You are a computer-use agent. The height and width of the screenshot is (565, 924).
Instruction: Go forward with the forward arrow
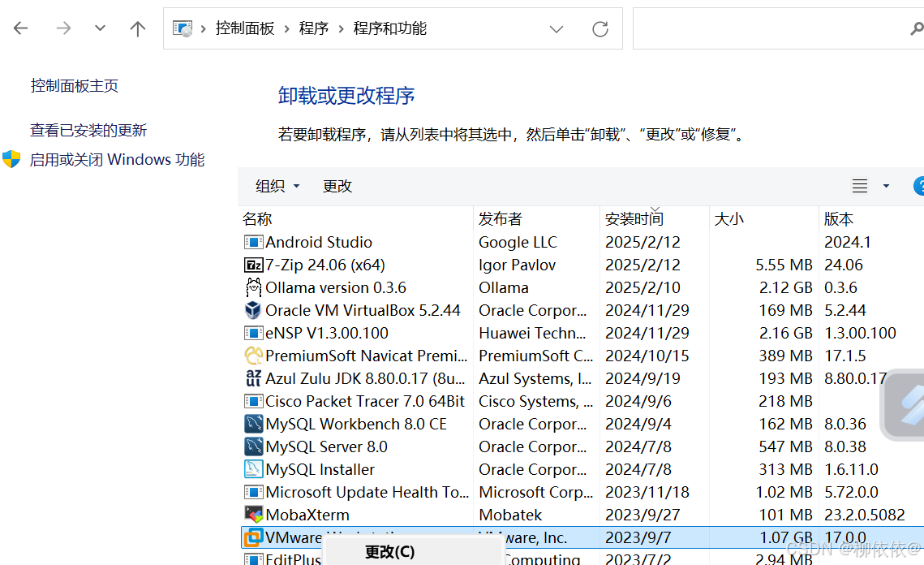point(63,28)
